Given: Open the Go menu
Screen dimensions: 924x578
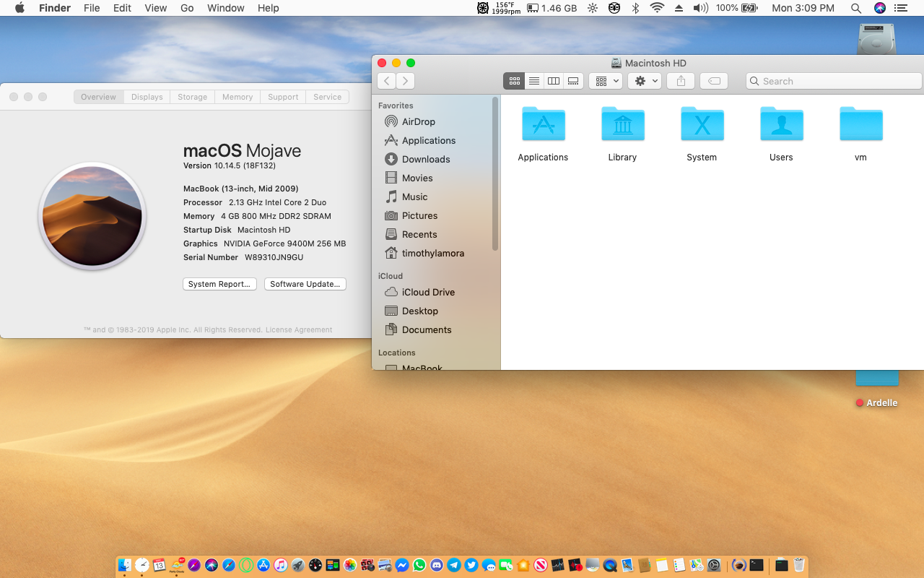Looking at the screenshot, I should pos(187,8).
